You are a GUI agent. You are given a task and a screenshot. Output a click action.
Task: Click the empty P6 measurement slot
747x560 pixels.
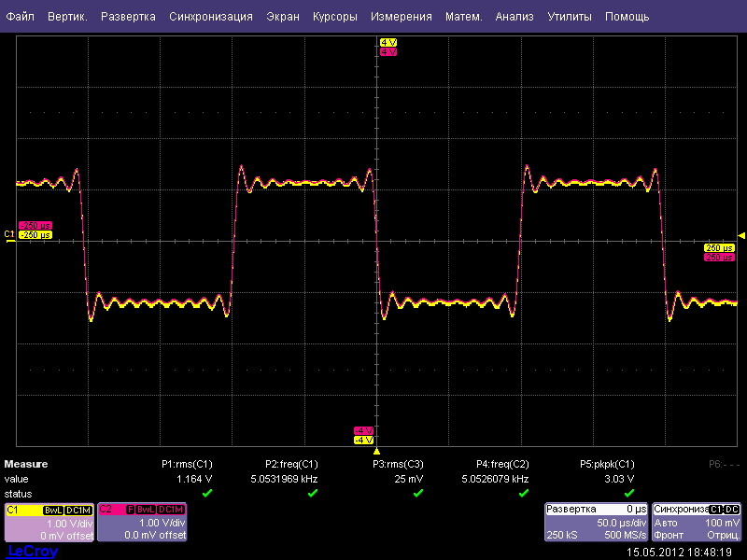(724, 464)
